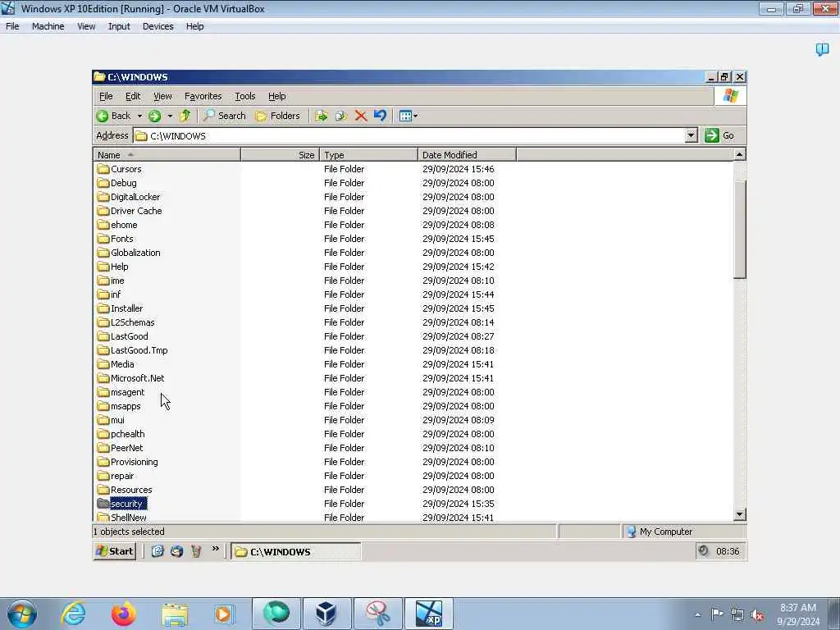Viewport: 840px width, 630px height.
Task: Select the inf folder icon
Action: [x=103, y=294]
